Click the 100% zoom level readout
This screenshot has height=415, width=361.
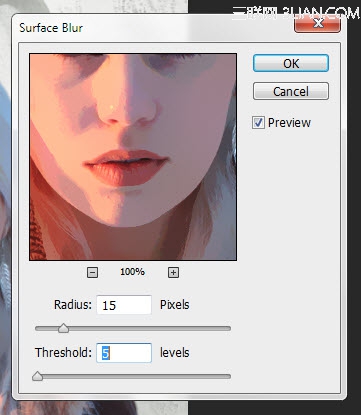click(x=132, y=272)
